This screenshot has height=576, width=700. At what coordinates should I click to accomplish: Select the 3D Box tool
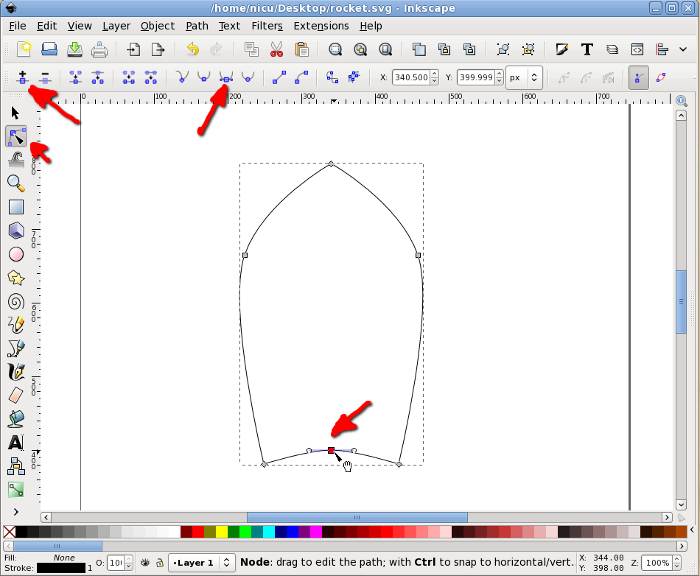click(x=16, y=230)
